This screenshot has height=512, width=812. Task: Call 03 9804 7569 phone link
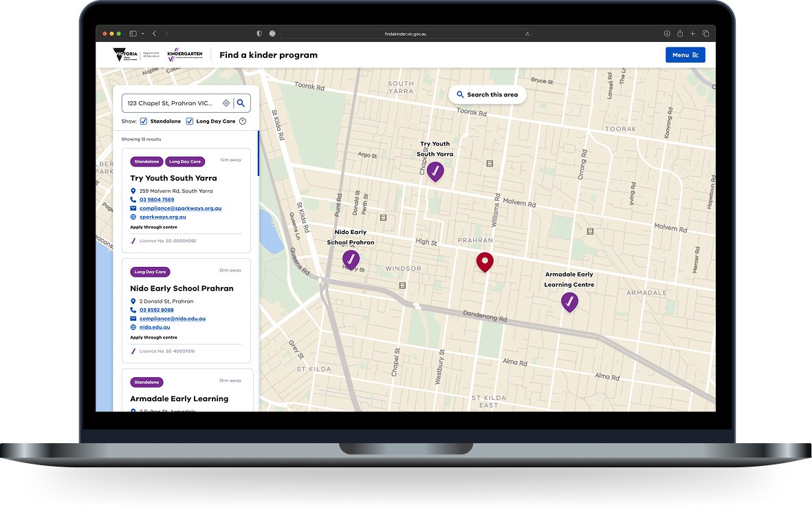click(156, 200)
